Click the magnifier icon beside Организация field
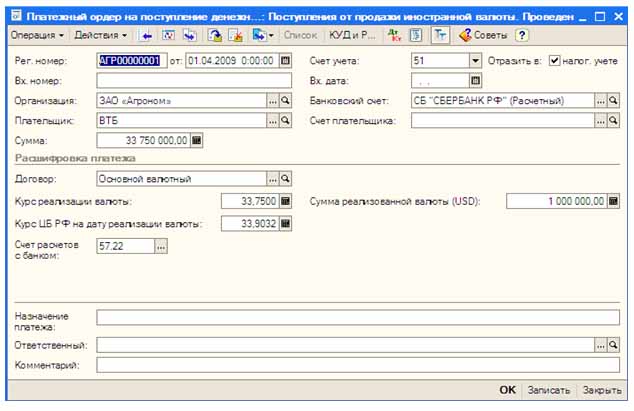This screenshot has height=411, width=634. (285, 101)
